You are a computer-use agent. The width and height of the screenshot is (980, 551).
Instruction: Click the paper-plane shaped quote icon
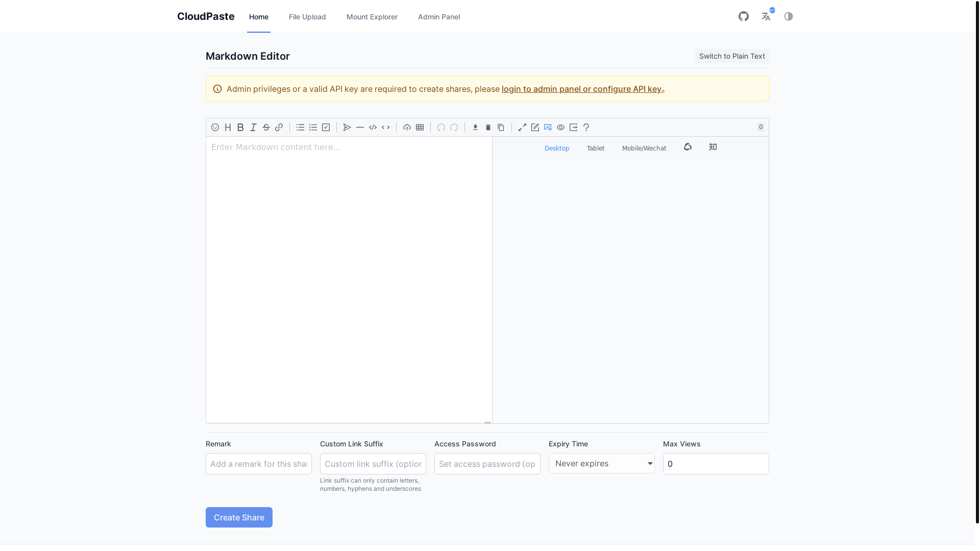click(x=347, y=128)
